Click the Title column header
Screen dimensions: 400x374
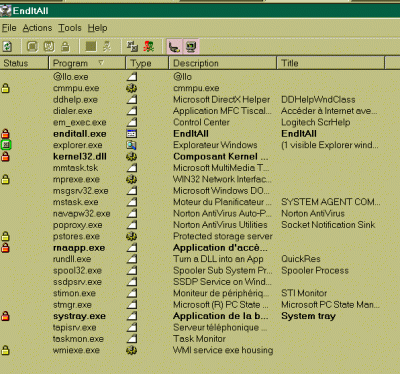click(x=331, y=63)
